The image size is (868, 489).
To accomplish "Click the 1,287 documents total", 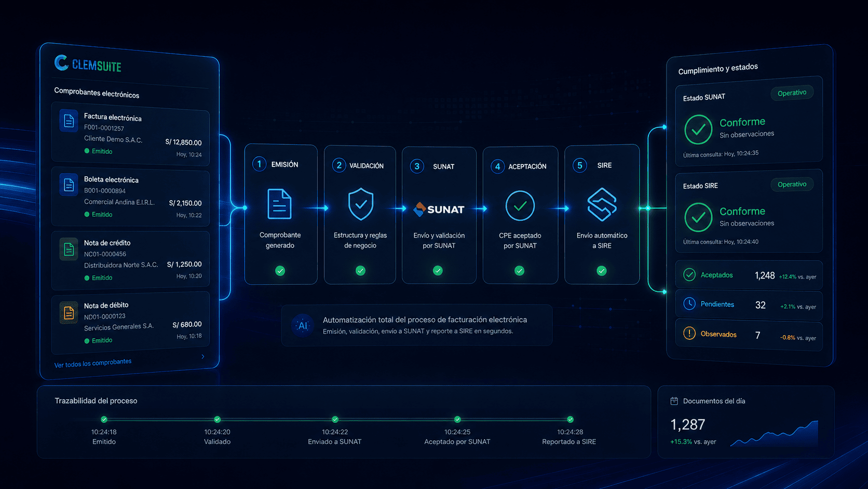I will point(688,425).
